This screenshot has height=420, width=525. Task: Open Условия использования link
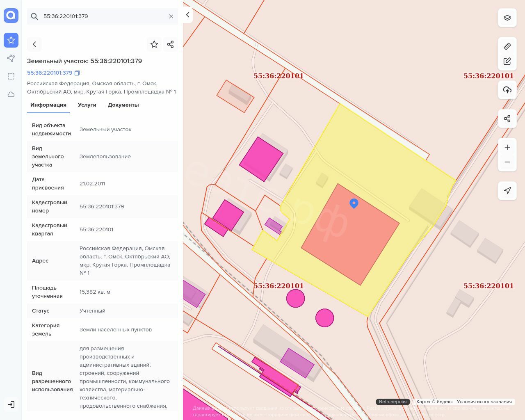484,402
